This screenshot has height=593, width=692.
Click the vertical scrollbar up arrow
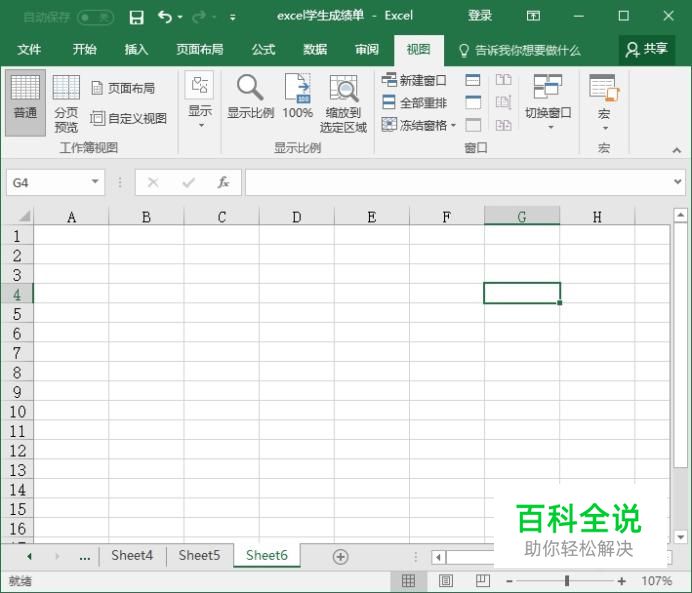coord(680,215)
